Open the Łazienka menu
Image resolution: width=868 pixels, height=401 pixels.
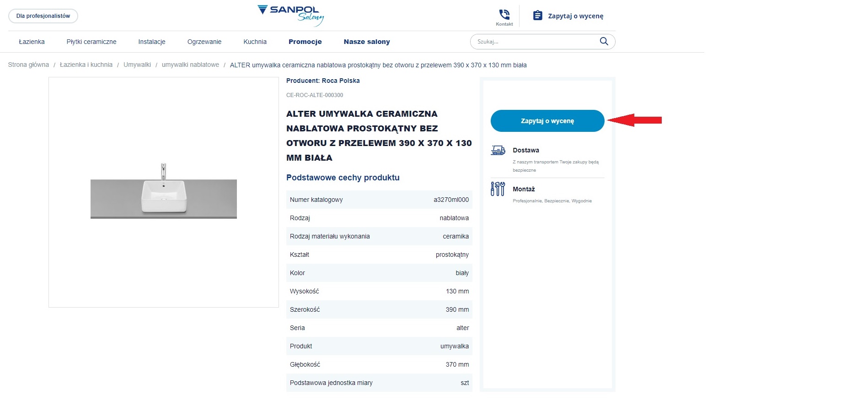[32, 42]
